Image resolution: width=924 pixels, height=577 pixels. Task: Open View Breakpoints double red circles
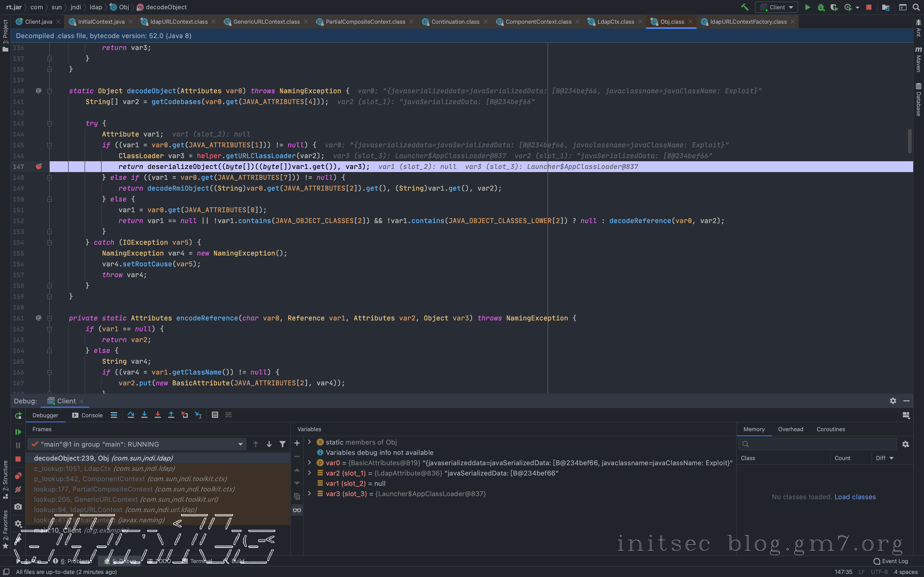18,476
